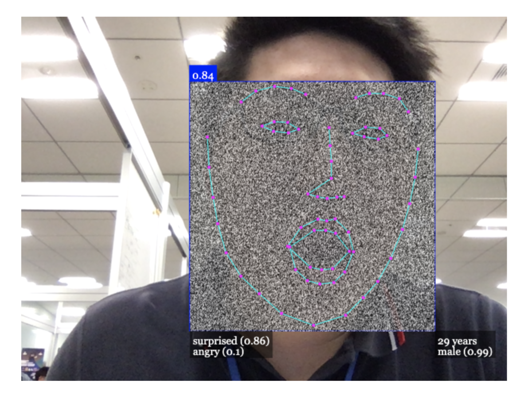Select the 'surprised (0.86)' expression text
Screen dimensions: 532x396
(231, 342)
